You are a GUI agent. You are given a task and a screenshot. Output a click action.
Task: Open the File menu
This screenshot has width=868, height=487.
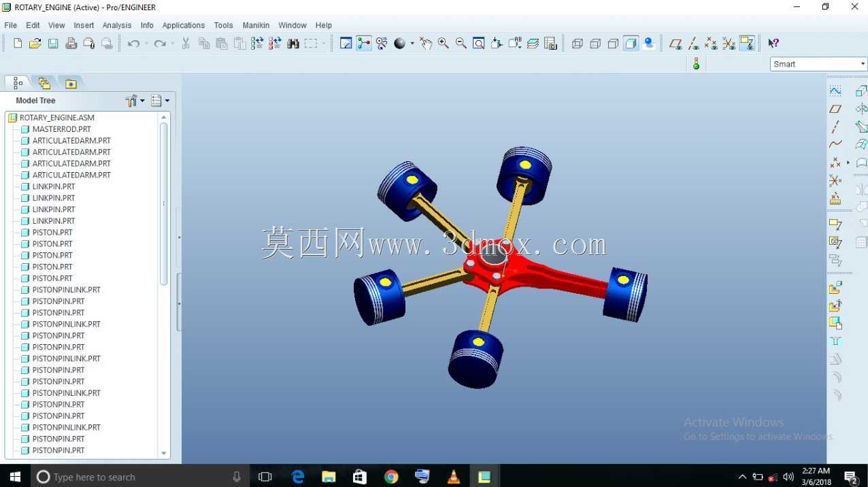(x=11, y=25)
